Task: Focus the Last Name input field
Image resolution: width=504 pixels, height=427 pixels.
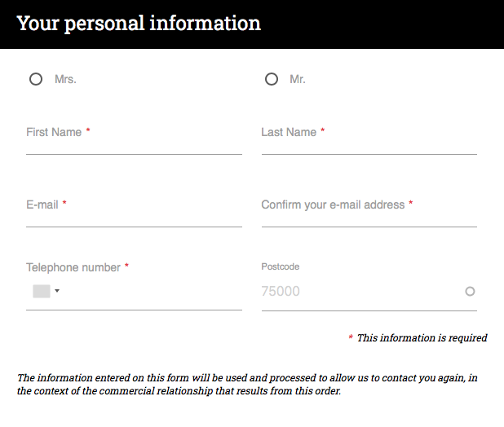Action: pyautogui.click(x=369, y=139)
